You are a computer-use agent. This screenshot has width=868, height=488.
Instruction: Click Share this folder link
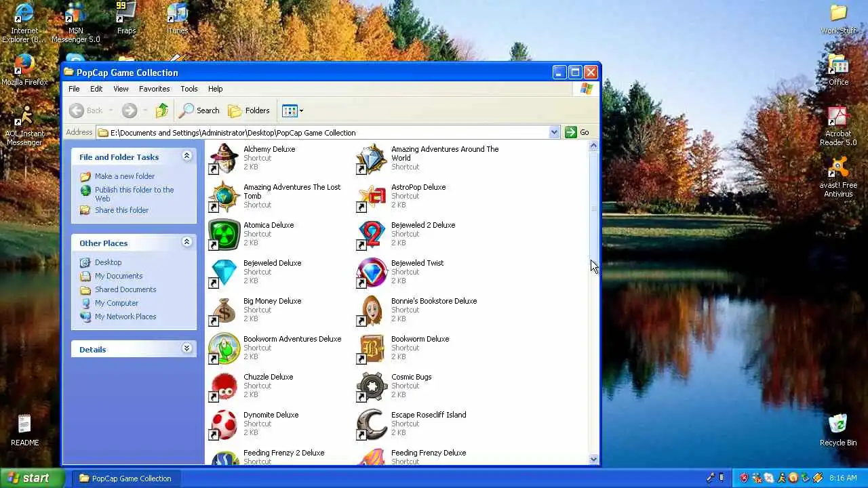pyautogui.click(x=121, y=210)
